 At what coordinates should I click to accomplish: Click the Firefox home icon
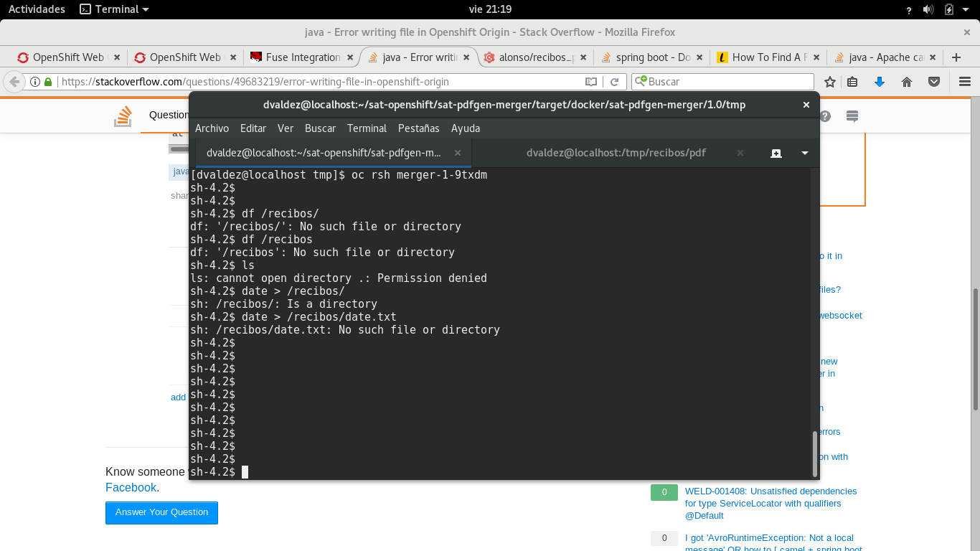click(x=907, y=81)
